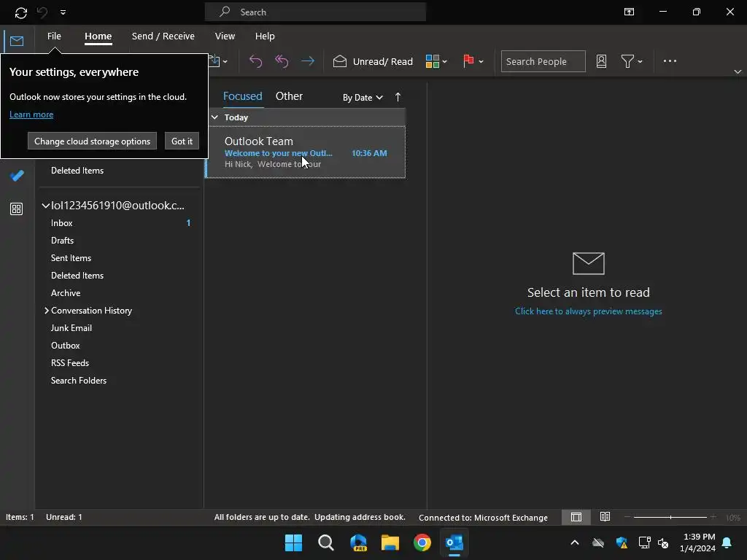The image size is (747, 560).
Task: Collapse the lol1234561910@outlook account tree
Action: tap(46, 206)
